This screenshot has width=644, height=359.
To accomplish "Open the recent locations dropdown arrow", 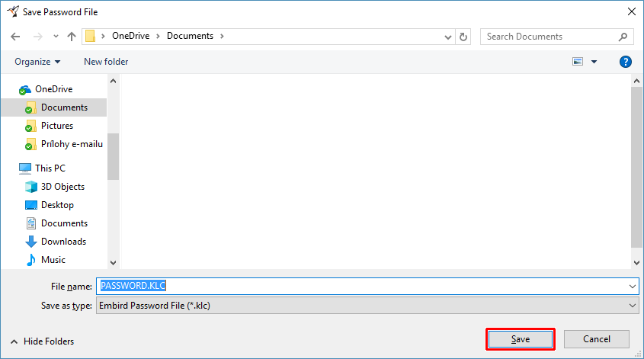I will point(56,37).
